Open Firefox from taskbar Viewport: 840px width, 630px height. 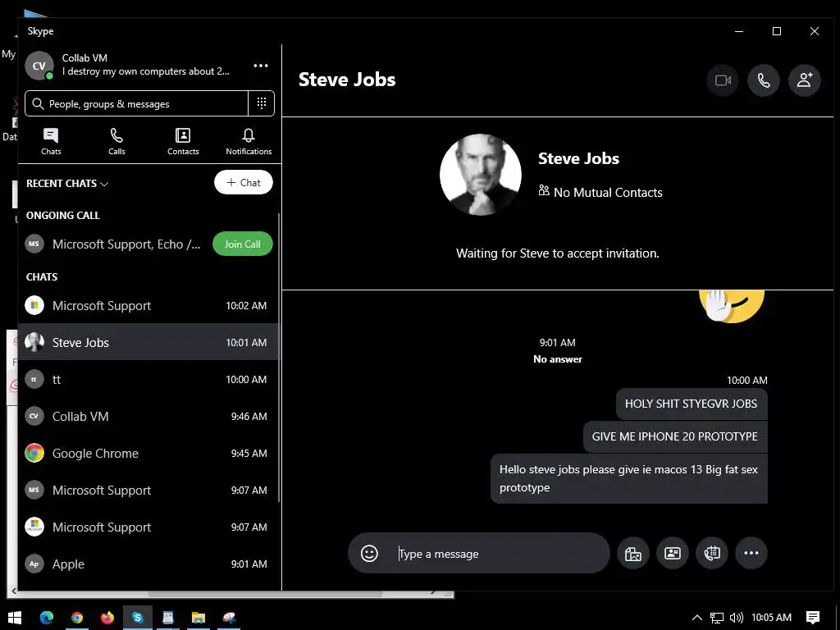tap(107, 618)
